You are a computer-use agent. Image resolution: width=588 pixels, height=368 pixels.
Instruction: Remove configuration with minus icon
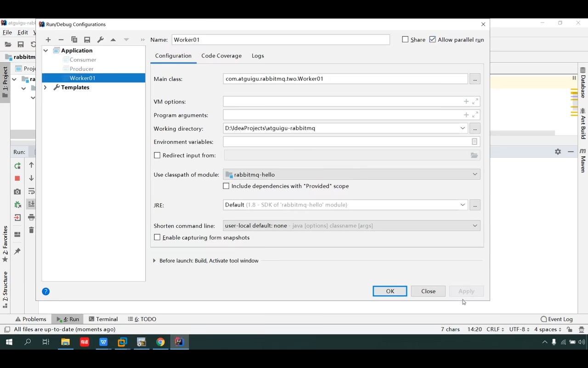[x=61, y=40]
